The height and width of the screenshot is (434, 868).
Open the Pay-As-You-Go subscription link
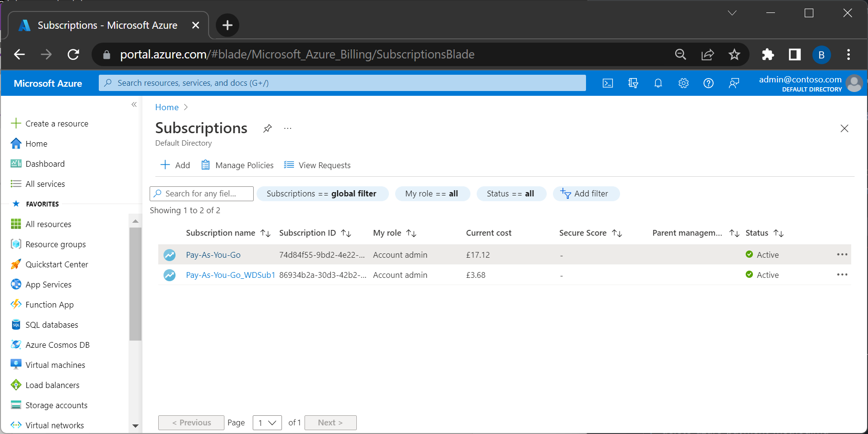pyautogui.click(x=213, y=255)
